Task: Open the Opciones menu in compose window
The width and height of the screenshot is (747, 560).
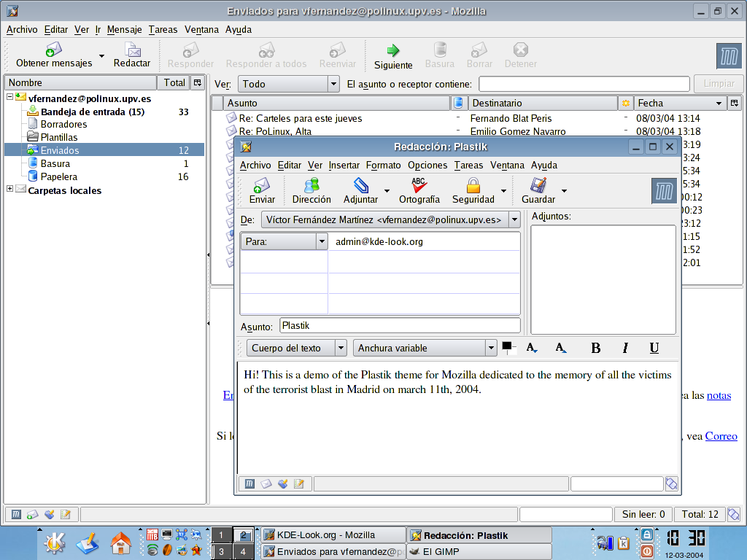Action: (x=427, y=166)
